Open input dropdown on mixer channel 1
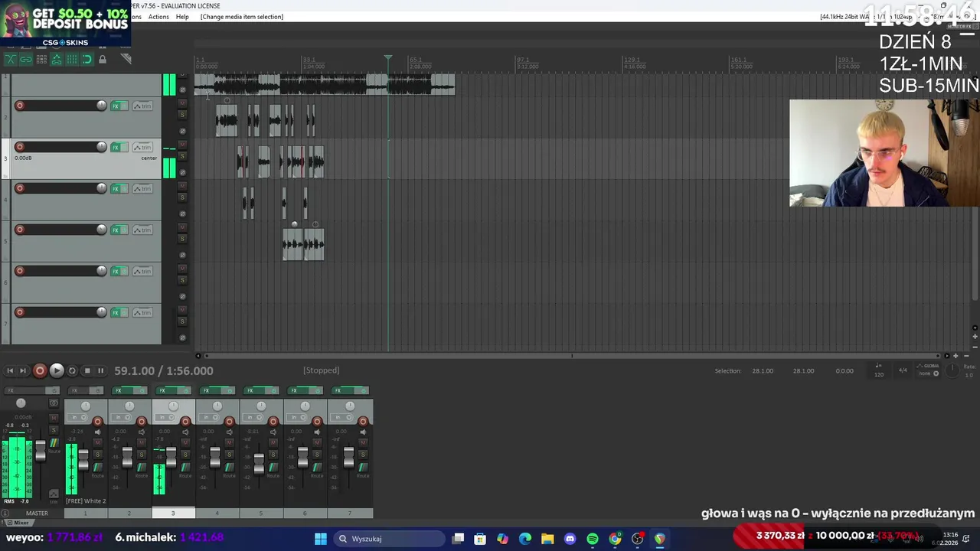980x551 pixels. 78,418
